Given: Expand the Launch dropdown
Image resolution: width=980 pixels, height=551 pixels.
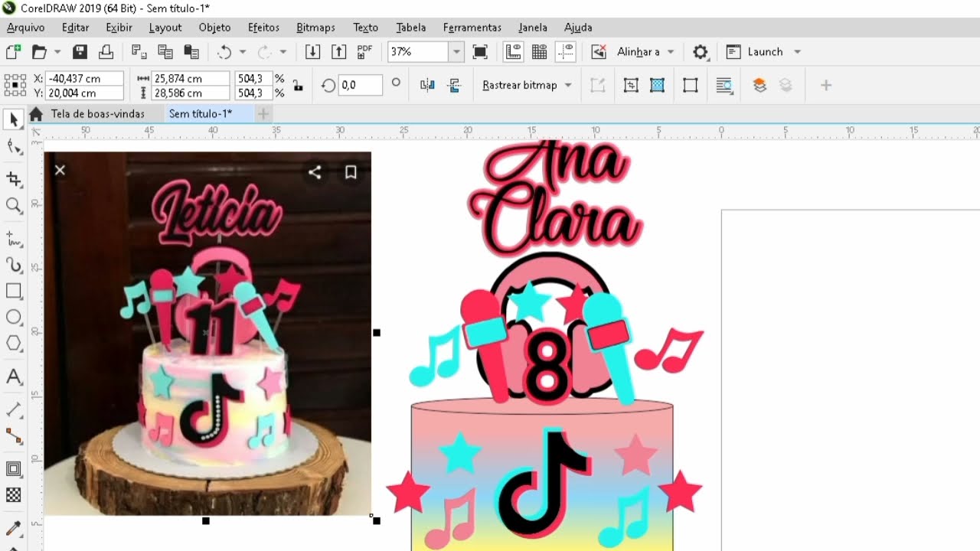Looking at the screenshot, I should (x=797, y=52).
